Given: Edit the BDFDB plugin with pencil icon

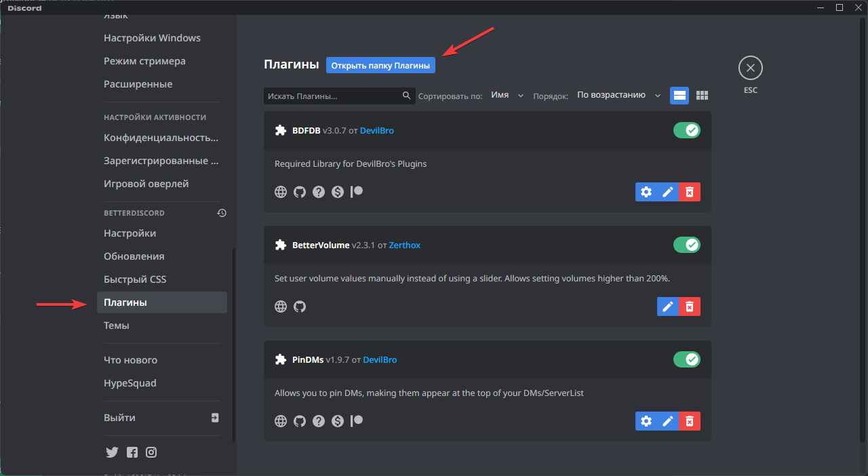Looking at the screenshot, I should (668, 192).
